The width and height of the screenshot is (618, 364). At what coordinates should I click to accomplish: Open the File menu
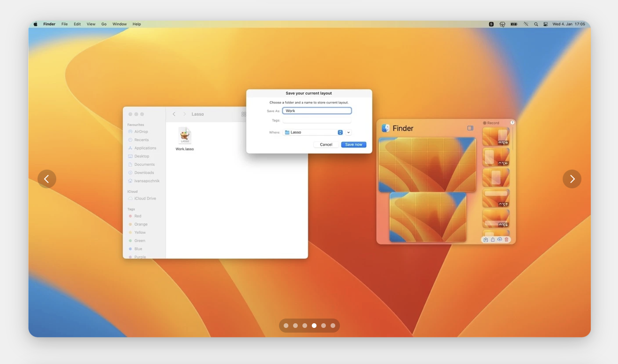(x=65, y=24)
